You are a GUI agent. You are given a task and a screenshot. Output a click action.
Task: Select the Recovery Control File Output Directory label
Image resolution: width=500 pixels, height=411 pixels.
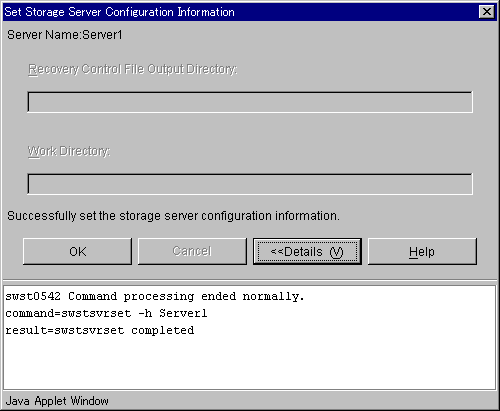pos(133,69)
